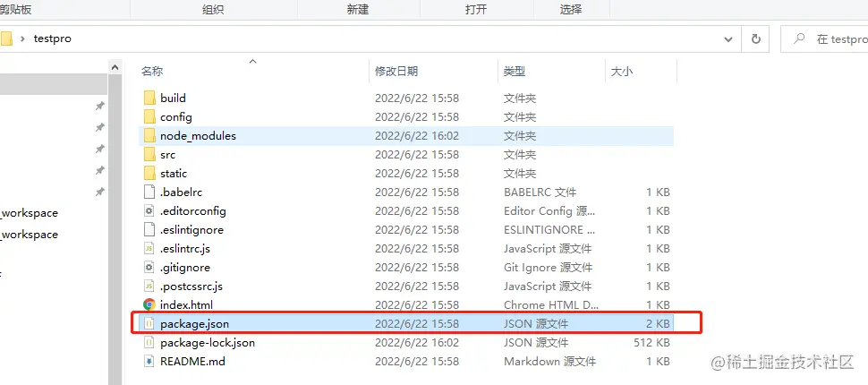This screenshot has width=868, height=385.
Task: Select the package-lock.json file icon
Action: coord(149,343)
